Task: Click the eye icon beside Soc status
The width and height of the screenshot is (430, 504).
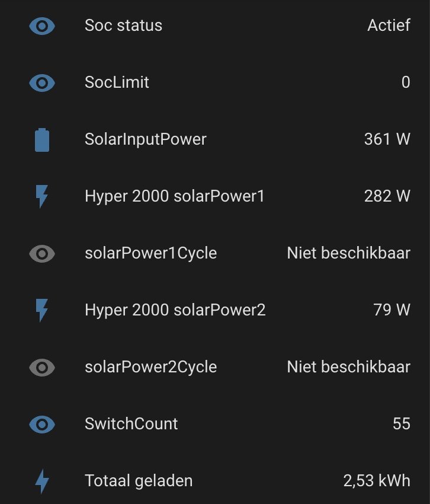Action: click(x=42, y=26)
